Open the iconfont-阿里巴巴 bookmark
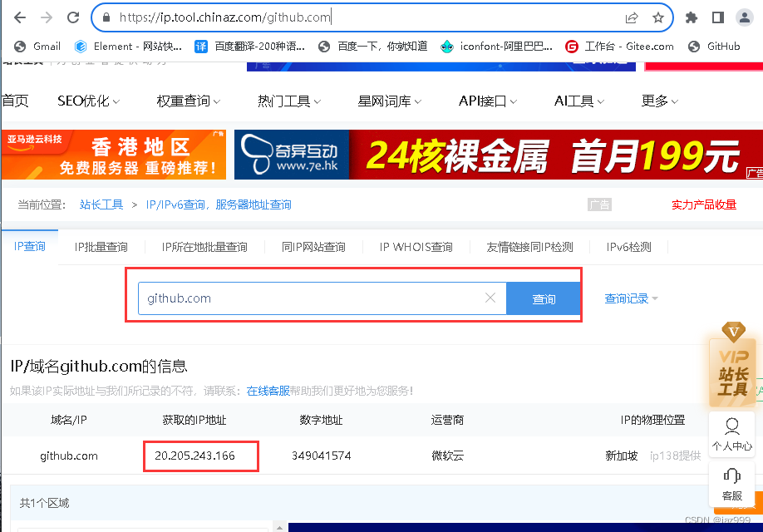 click(496, 47)
